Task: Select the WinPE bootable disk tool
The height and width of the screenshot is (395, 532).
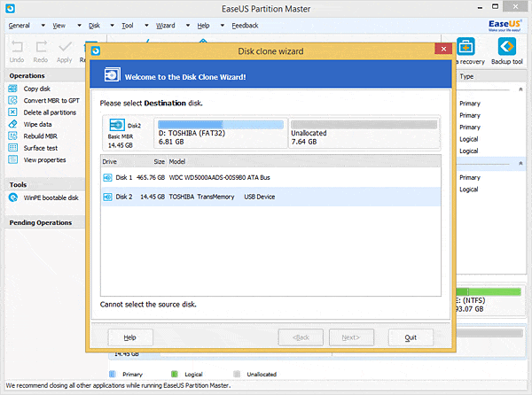Action: [x=51, y=197]
